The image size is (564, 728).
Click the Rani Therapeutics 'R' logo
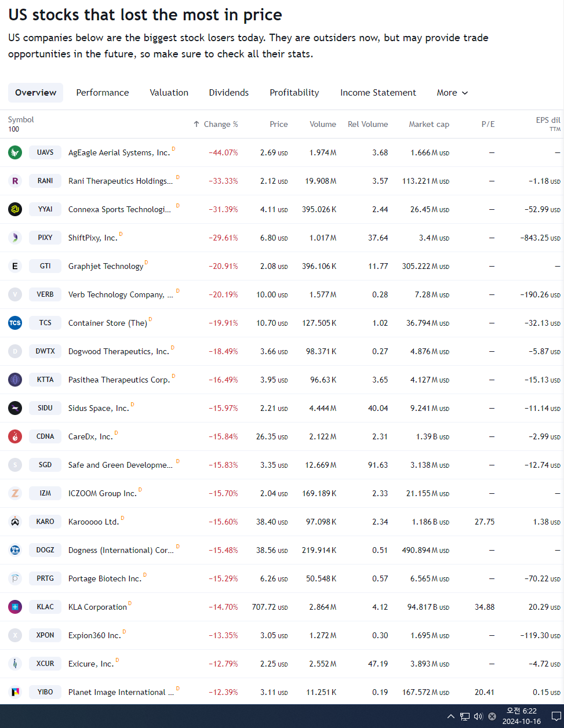point(15,181)
